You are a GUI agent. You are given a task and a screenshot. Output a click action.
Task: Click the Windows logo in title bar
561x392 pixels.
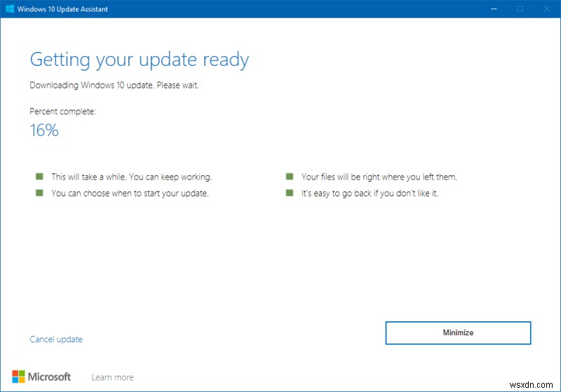coord(10,8)
